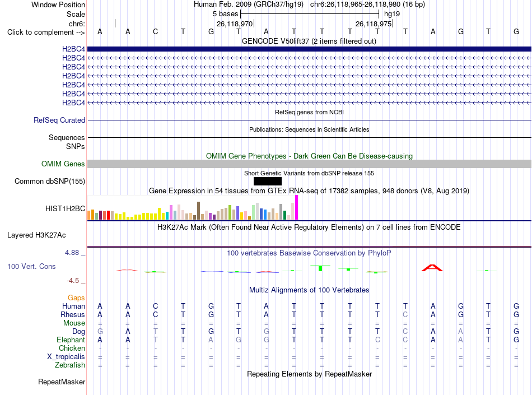Click the HIST1H2BC expression label
The height and width of the screenshot is (395, 532).
coord(65,208)
